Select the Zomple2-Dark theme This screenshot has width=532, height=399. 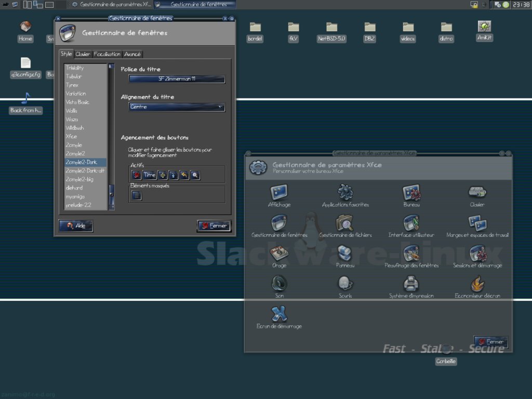pos(86,162)
